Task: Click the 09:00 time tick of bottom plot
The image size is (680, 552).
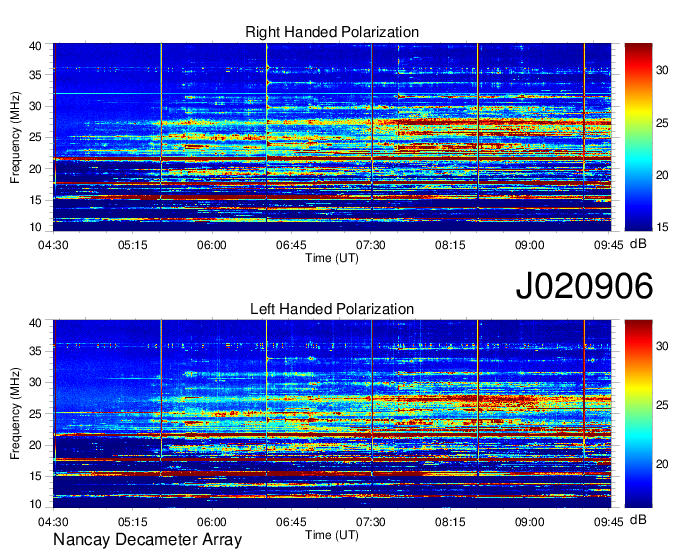Action: 530,522
